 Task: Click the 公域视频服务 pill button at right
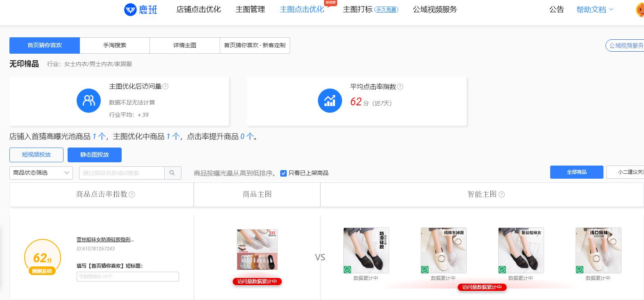[625, 45]
